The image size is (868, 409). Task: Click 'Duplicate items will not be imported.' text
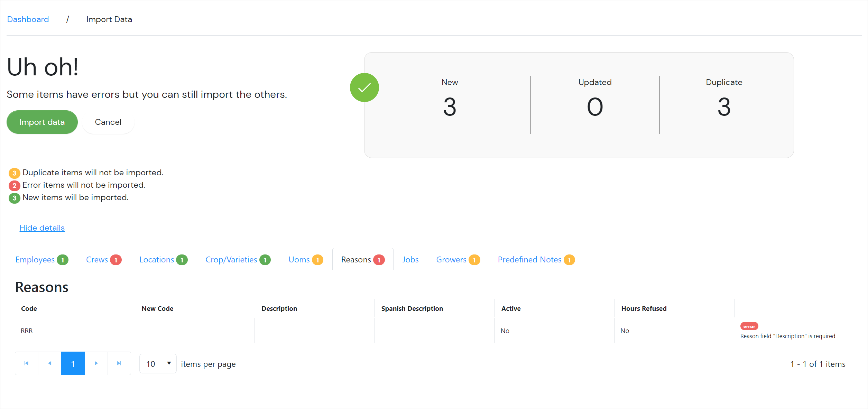(93, 173)
